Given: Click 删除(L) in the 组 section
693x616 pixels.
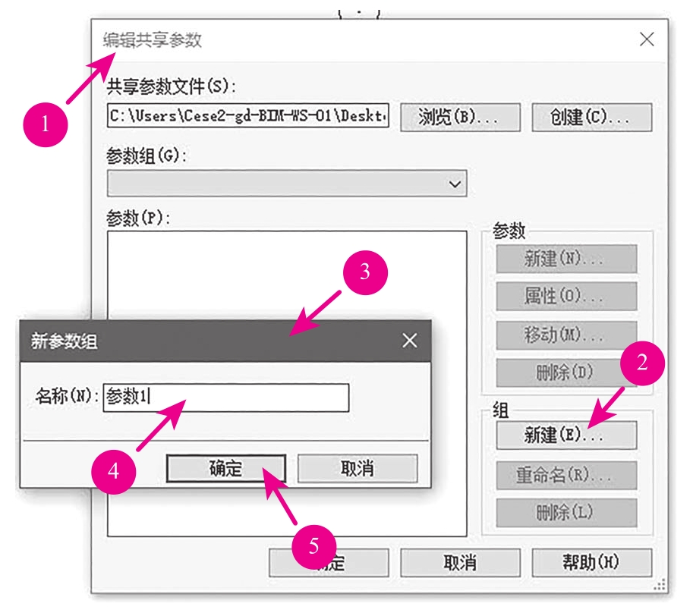Looking at the screenshot, I should click(565, 512).
